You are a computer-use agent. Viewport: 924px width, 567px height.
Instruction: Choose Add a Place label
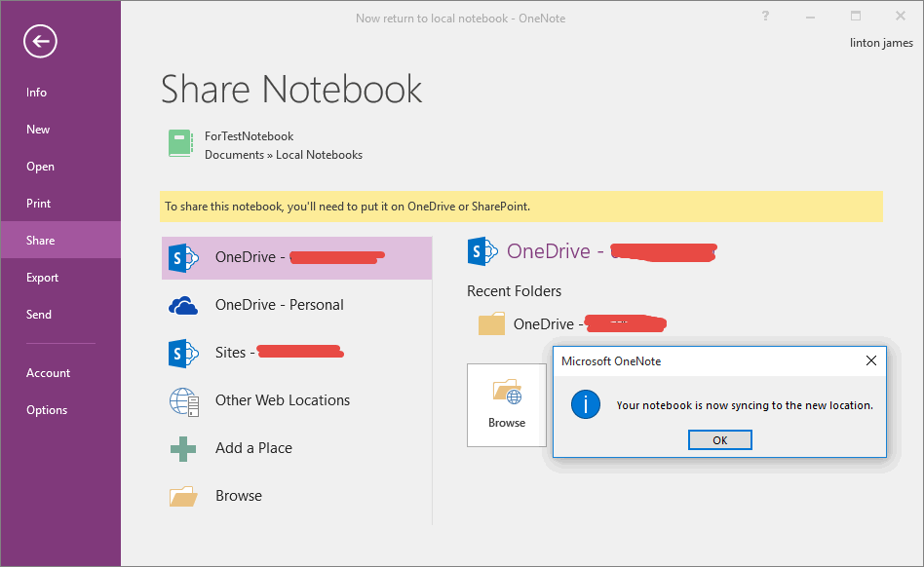click(253, 448)
